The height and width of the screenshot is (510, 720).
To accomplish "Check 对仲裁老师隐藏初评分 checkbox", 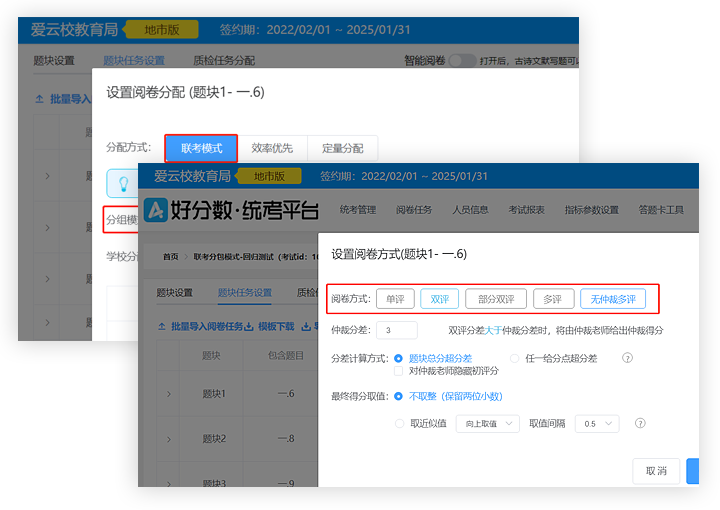I will point(399,371).
